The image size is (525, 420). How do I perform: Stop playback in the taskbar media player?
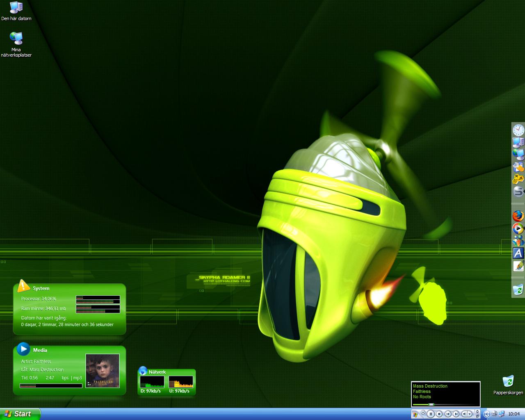439,414
